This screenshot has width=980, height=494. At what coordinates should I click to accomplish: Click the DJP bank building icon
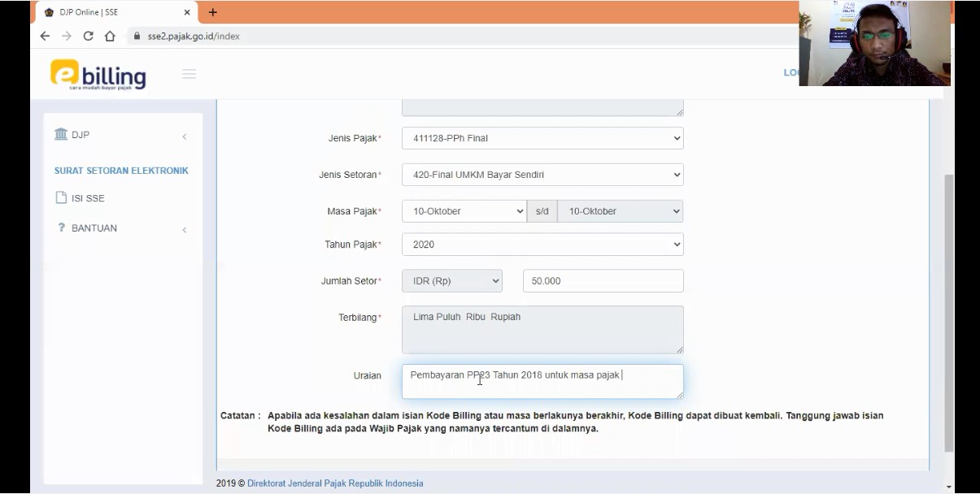pyautogui.click(x=61, y=134)
